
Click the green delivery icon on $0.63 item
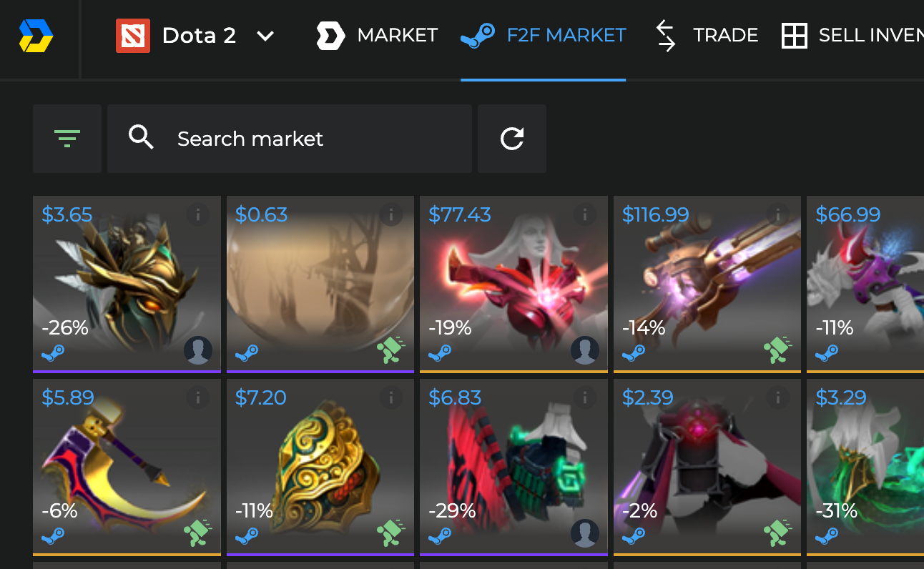click(x=391, y=350)
